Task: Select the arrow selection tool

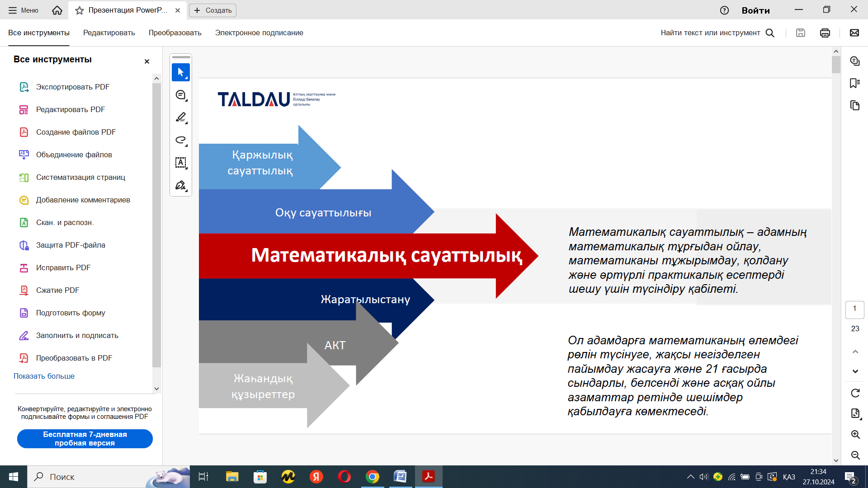Action: coord(180,72)
